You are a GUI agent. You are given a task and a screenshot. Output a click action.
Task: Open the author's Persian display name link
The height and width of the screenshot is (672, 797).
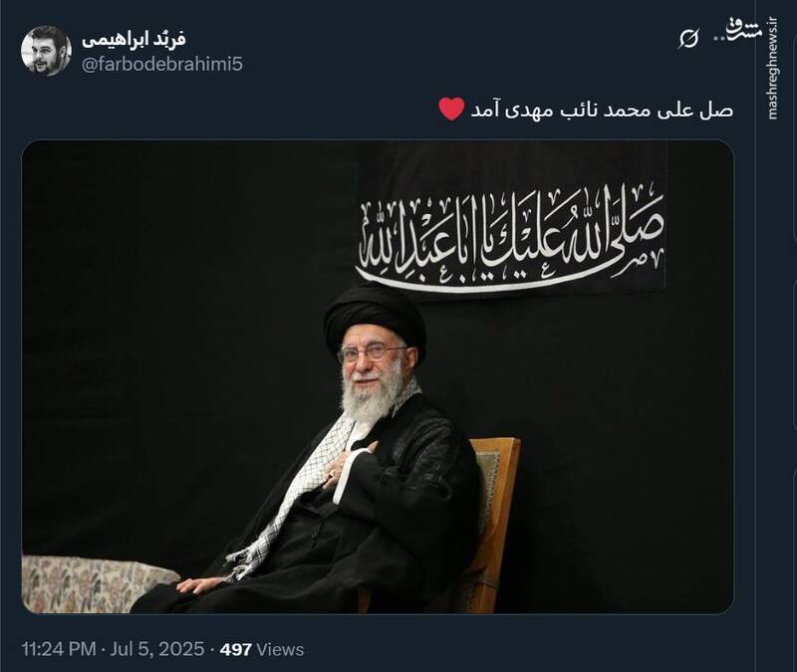(134, 39)
